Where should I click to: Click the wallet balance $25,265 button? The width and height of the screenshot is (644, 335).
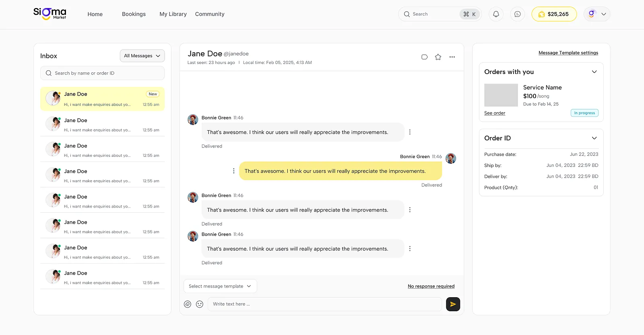click(554, 14)
